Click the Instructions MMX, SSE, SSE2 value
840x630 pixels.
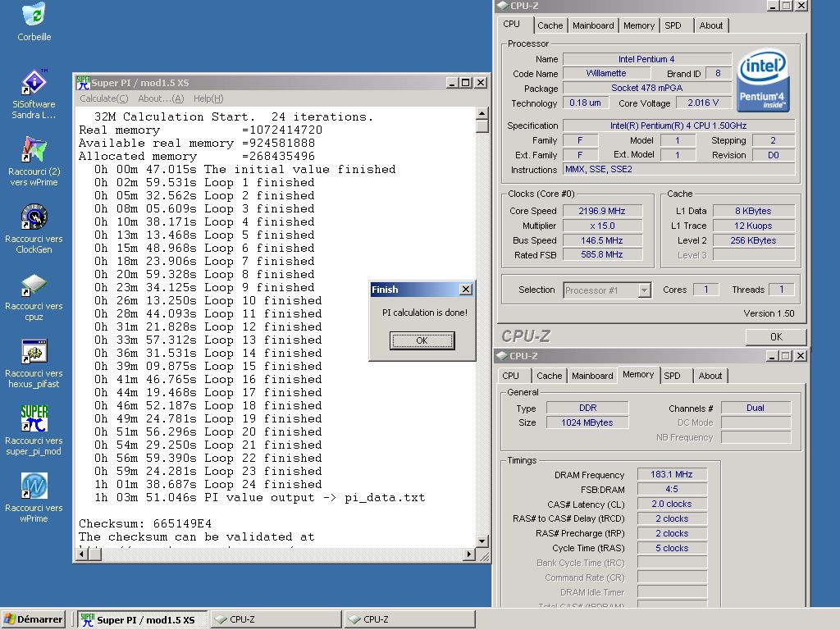(678, 170)
